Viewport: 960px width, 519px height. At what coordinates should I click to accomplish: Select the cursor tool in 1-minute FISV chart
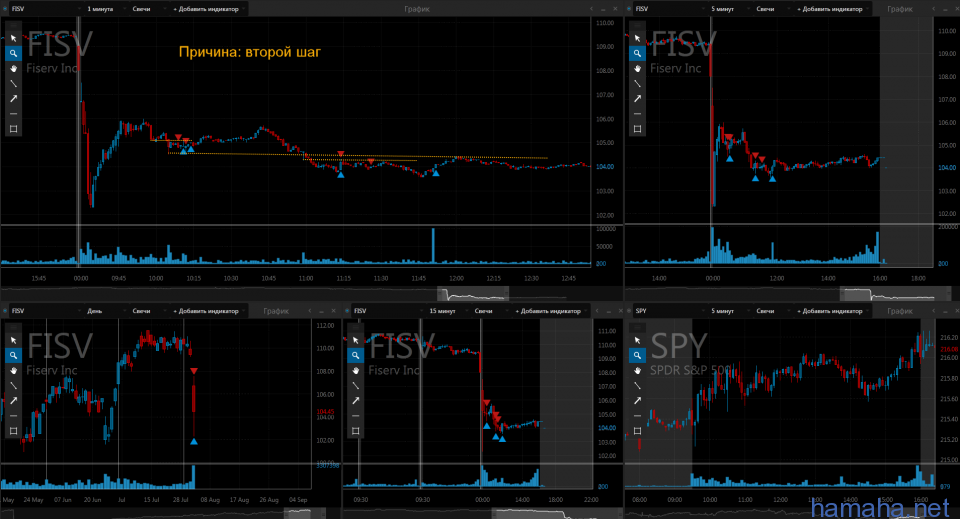pos(13,39)
